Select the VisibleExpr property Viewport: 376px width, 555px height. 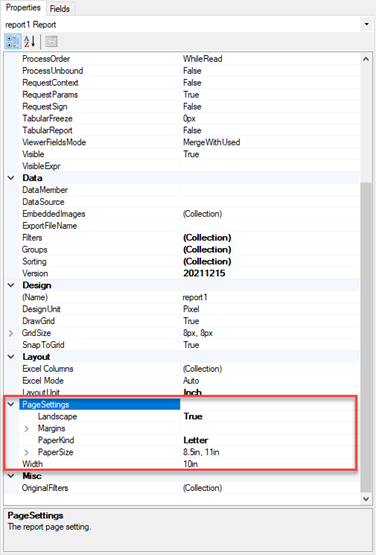[x=41, y=166]
